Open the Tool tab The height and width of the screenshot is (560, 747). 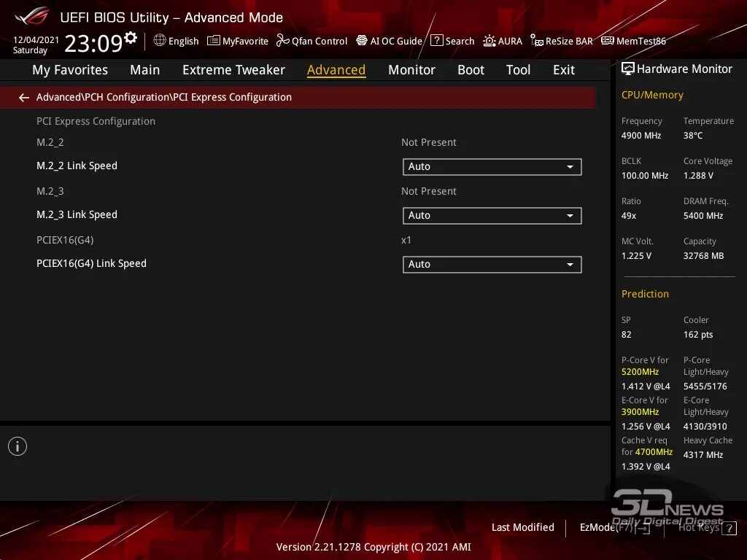click(x=518, y=70)
